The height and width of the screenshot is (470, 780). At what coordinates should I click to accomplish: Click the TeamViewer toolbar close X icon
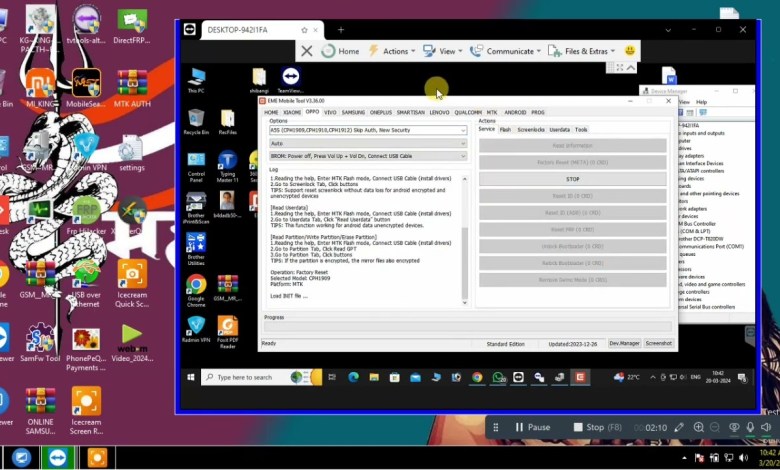click(307, 51)
